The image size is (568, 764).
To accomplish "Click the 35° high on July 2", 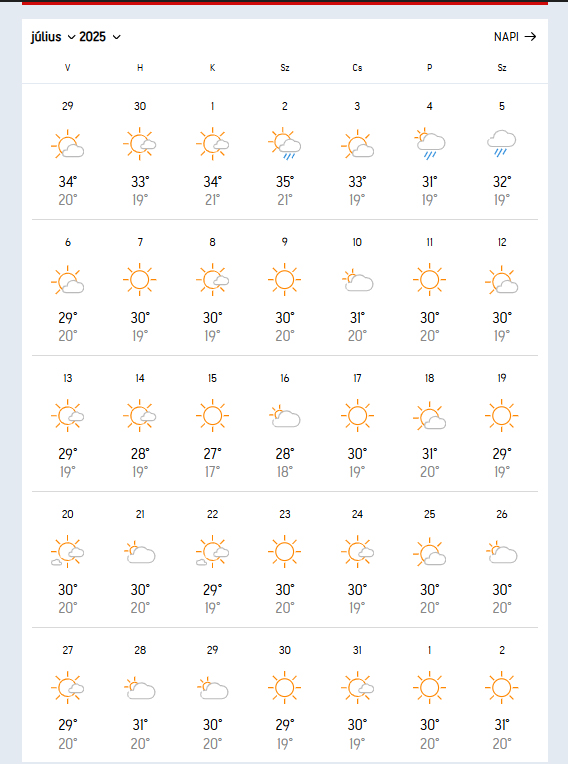I will [x=284, y=182].
